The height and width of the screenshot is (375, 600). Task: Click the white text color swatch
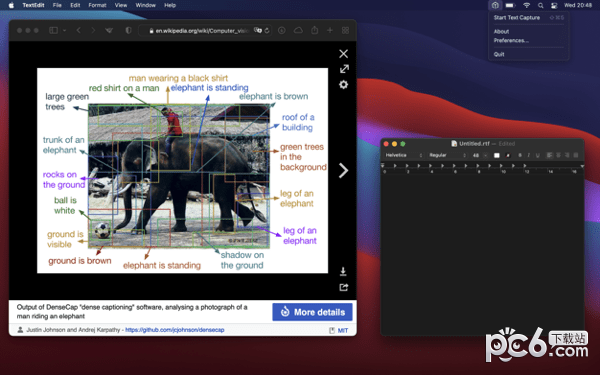(x=497, y=155)
